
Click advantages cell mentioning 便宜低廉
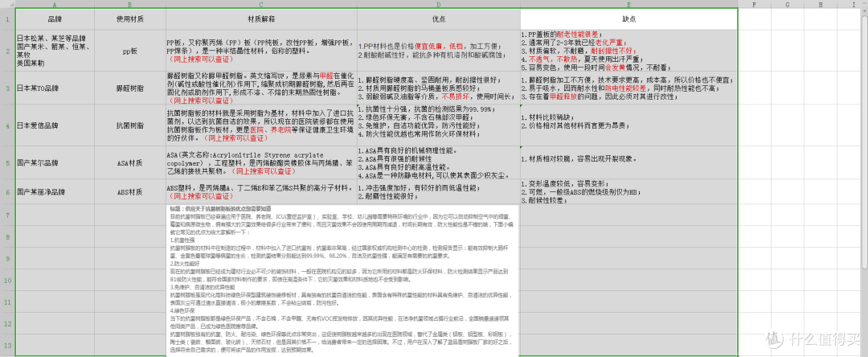tap(439, 51)
